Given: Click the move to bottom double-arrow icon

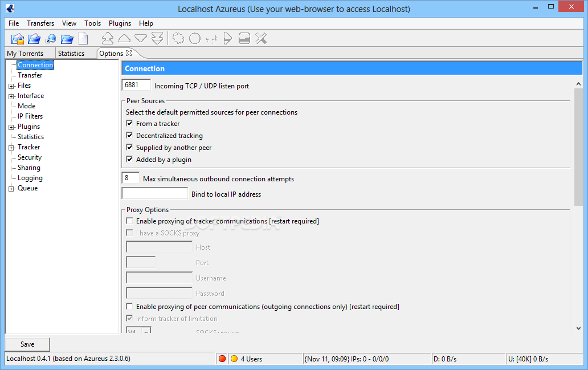Looking at the screenshot, I should [157, 38].
